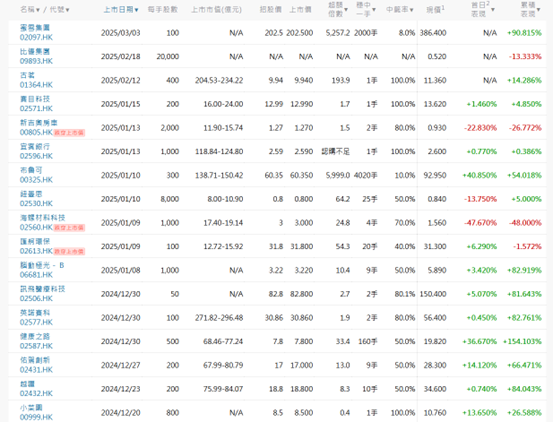Select the 2000手 cell
Screen dimensions: 553x422
click(366, 33)
